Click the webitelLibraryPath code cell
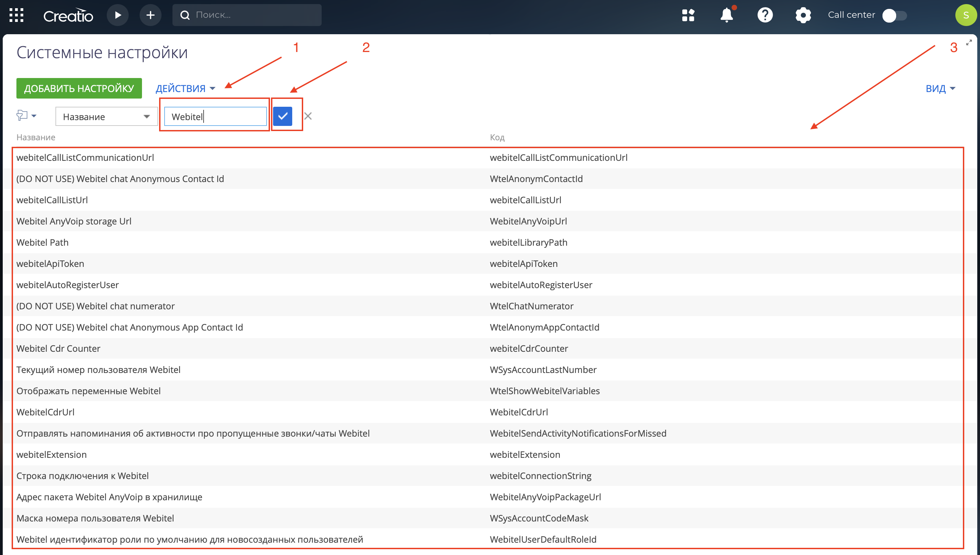 (x=529, y=243)
